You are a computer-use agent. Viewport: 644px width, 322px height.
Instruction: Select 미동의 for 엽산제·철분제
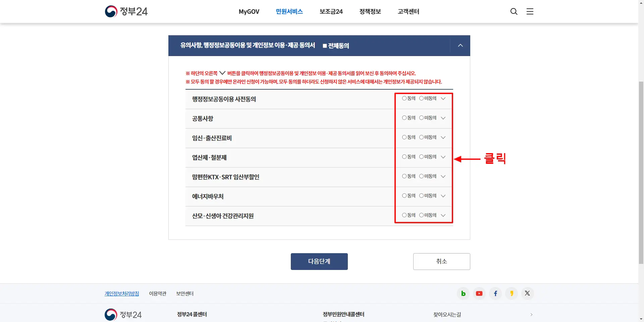pyautogui.click(x=421, y=157)
